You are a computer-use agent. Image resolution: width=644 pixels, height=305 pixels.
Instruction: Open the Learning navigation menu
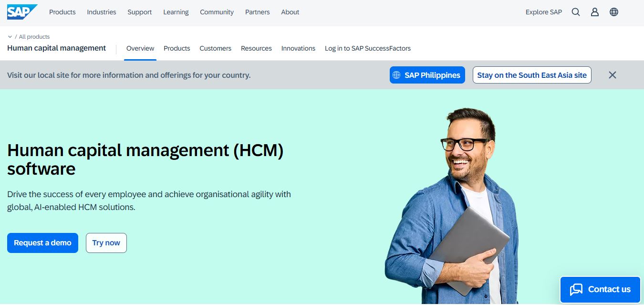click(176, 12)
